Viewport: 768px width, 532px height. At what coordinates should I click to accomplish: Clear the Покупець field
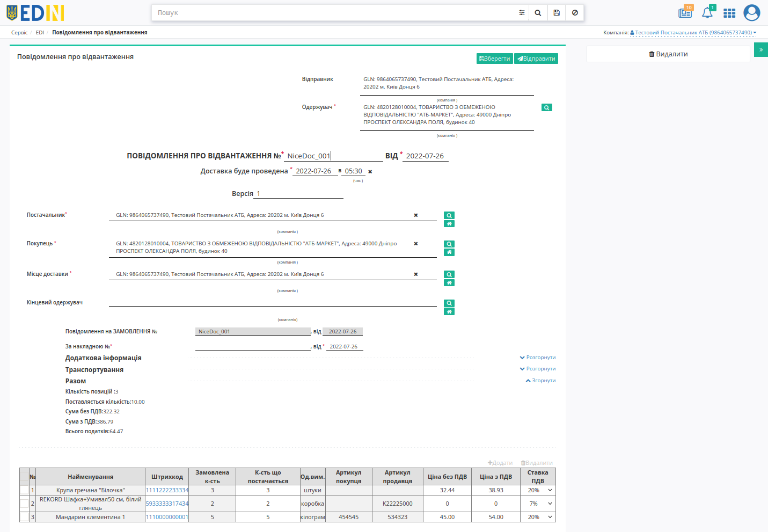415,244
